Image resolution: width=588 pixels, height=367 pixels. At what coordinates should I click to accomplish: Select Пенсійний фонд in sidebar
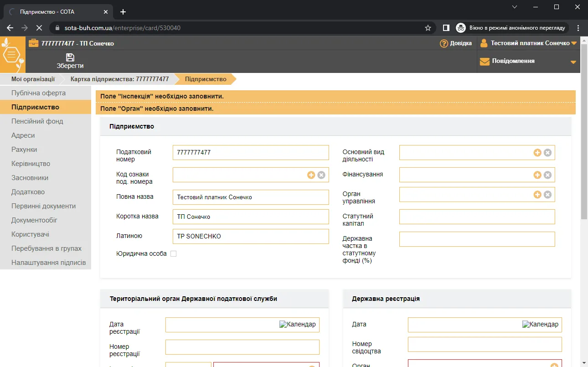pyautogui.click(x=46, y=121)
